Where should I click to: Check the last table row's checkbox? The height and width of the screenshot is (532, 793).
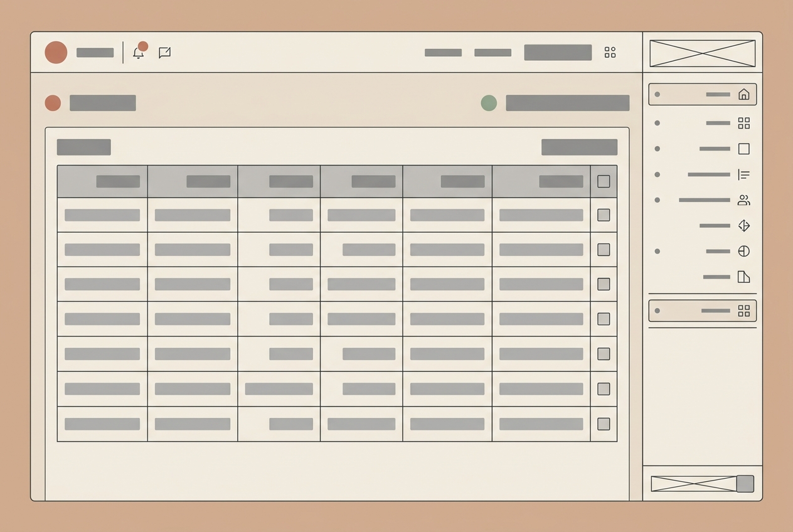click(x=604, y=424)
